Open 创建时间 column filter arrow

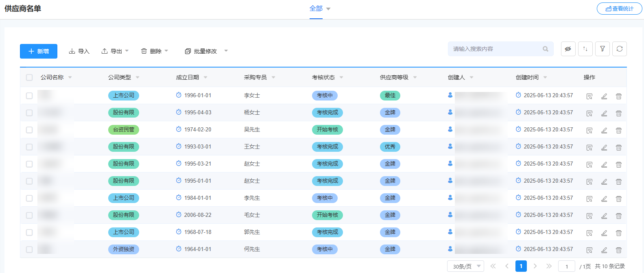click(x=545, y=77)
